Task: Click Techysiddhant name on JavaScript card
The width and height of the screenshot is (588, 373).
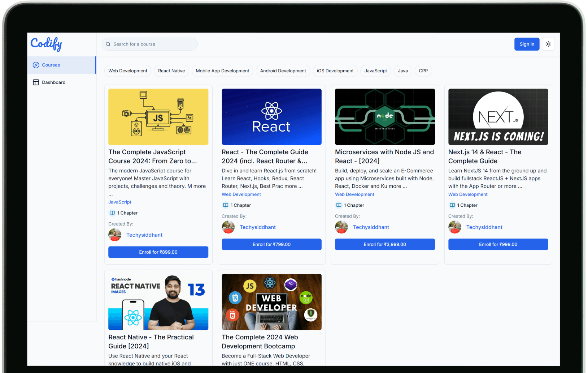Action: [144, 235]
